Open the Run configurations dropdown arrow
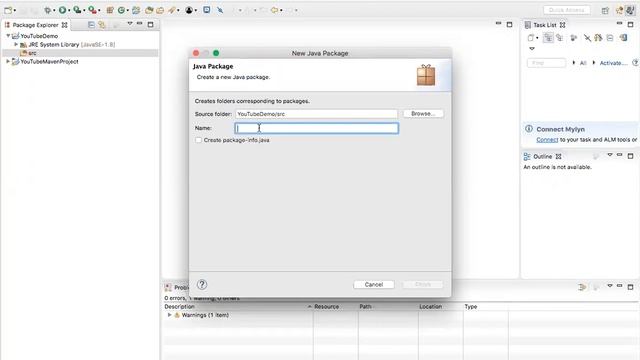This screenshot has height=360, width=640. coord(69,10)
